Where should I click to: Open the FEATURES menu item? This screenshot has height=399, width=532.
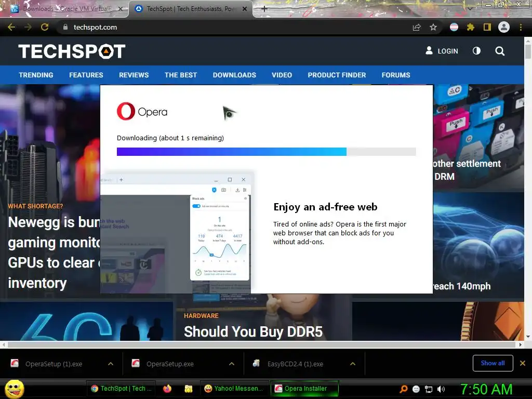tap(86, 75)
